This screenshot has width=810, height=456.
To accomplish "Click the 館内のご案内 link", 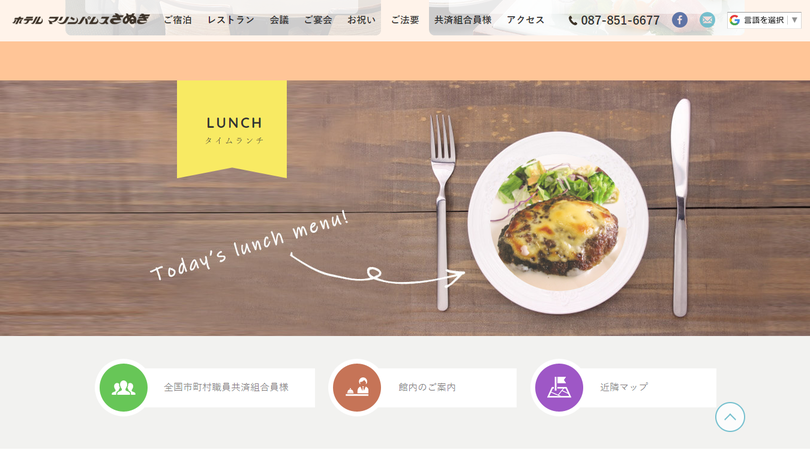I will (427, 387).
